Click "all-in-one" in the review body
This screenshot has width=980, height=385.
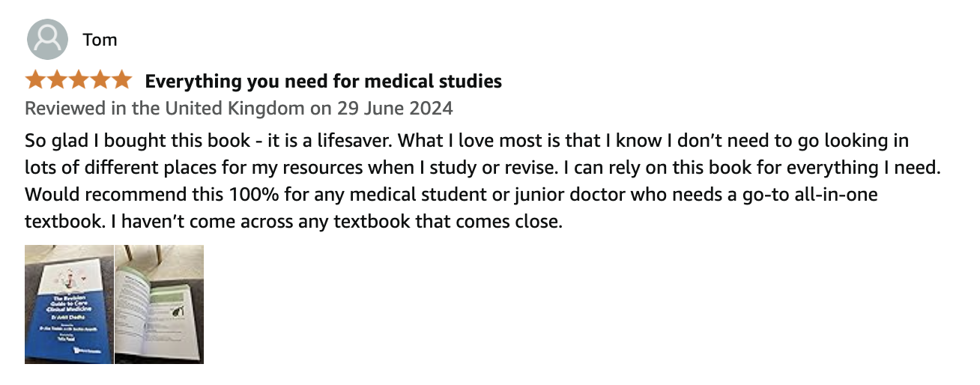click(829, 195)
